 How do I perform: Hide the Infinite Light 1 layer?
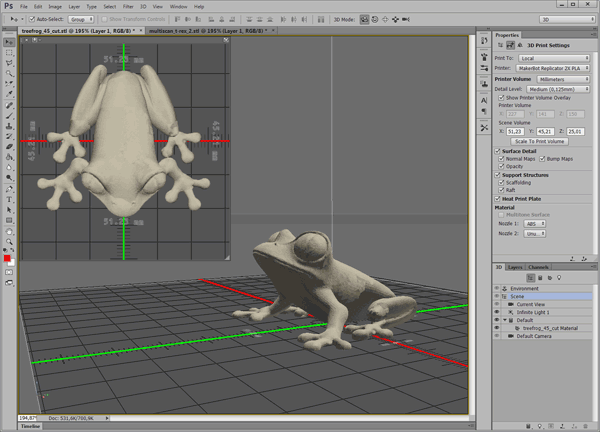click(x=498, y=312)
